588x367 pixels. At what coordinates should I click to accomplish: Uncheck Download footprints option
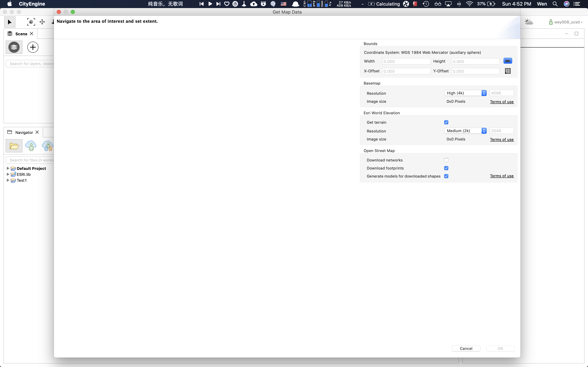pyautogui.click(x=446, y=168)
